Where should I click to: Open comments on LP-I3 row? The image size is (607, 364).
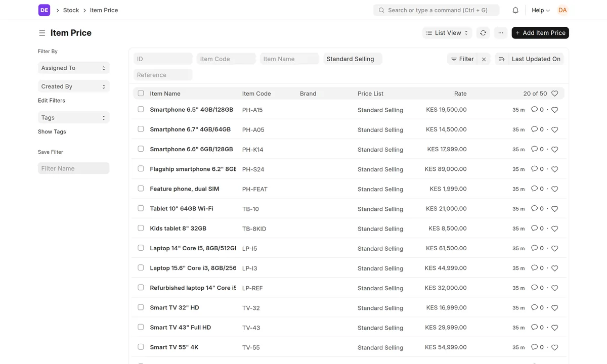pos(537,268)
